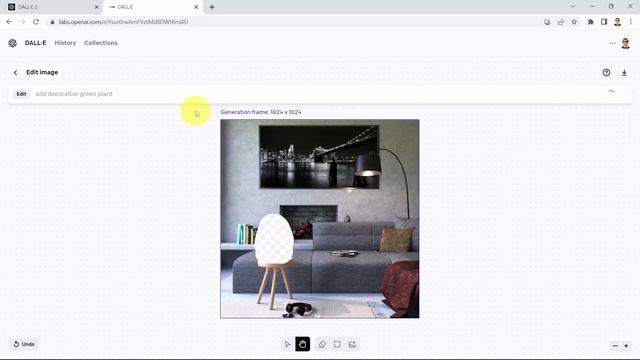The image size is (640, 360).
Task: Click the DALL·E home label
Action: (x=36, y=43)
